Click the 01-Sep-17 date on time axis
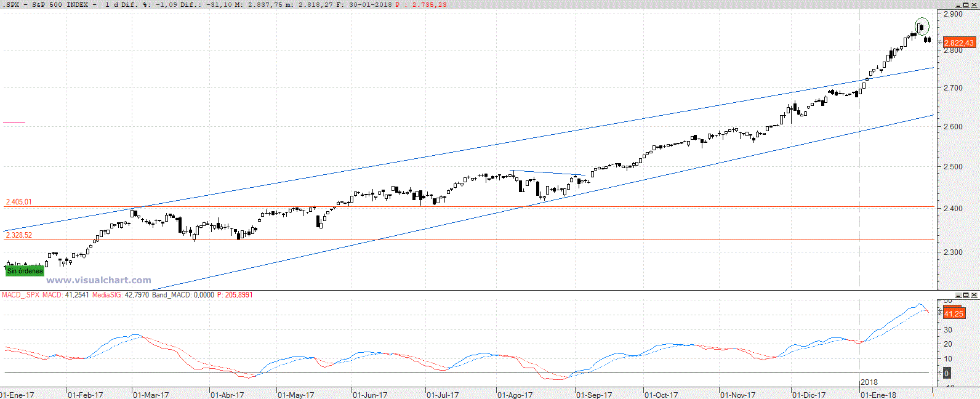Screen dimensions: 980x399 point(594,395)
